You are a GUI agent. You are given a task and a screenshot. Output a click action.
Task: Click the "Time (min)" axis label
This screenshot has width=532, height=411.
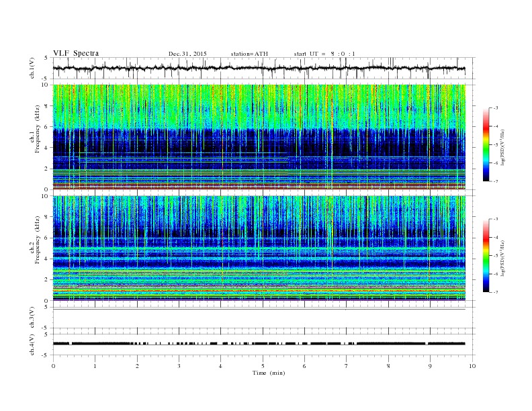point(269,373)
